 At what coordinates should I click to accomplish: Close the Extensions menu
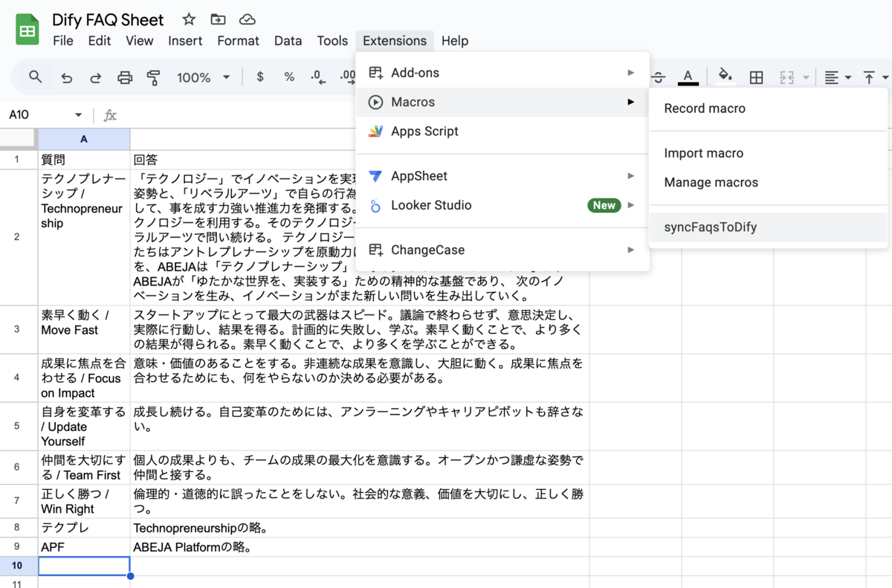(395, 41)
